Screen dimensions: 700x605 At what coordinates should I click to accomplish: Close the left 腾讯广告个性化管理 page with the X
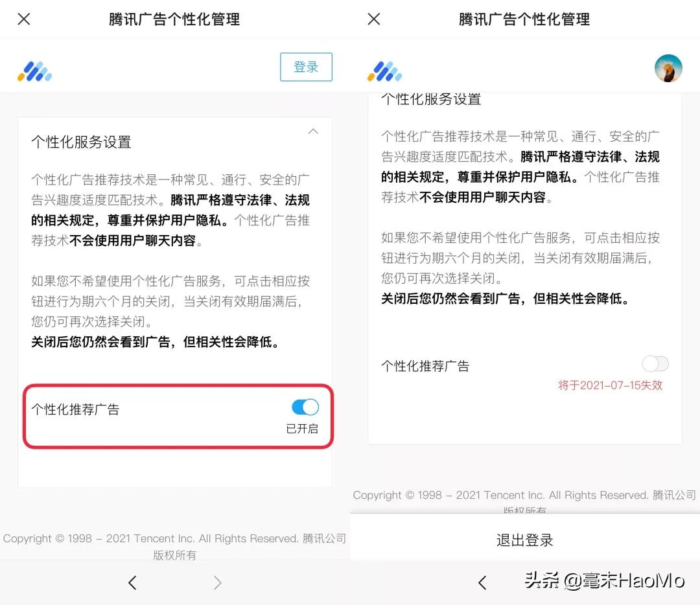coord(23,19)
